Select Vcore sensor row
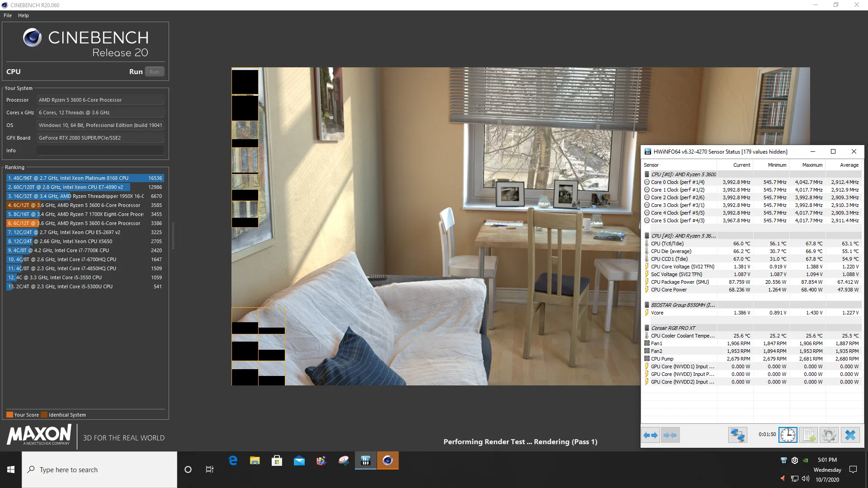 point(752,313)
